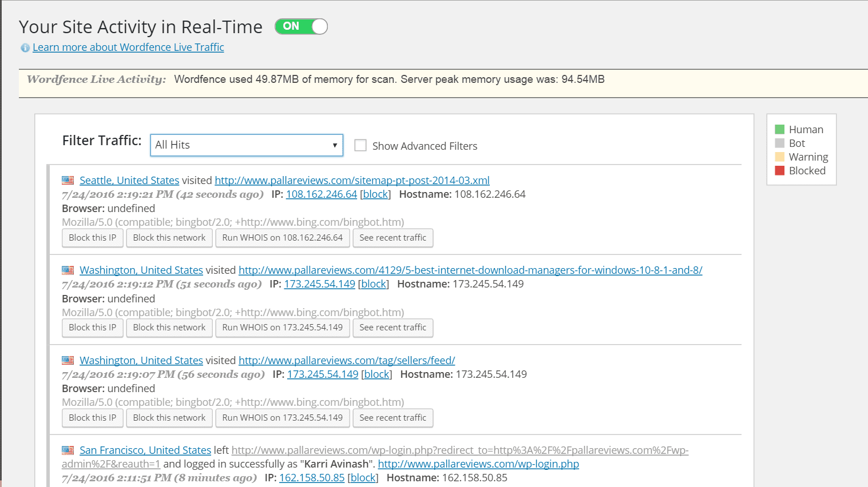
Task: Run WHOIS button in sellers/feed entry
Action: tap(283, 418)
